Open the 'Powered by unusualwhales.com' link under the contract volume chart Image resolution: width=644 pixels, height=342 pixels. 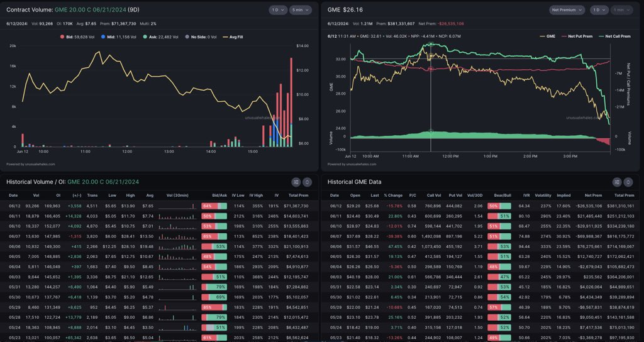[x=30, y=164]
